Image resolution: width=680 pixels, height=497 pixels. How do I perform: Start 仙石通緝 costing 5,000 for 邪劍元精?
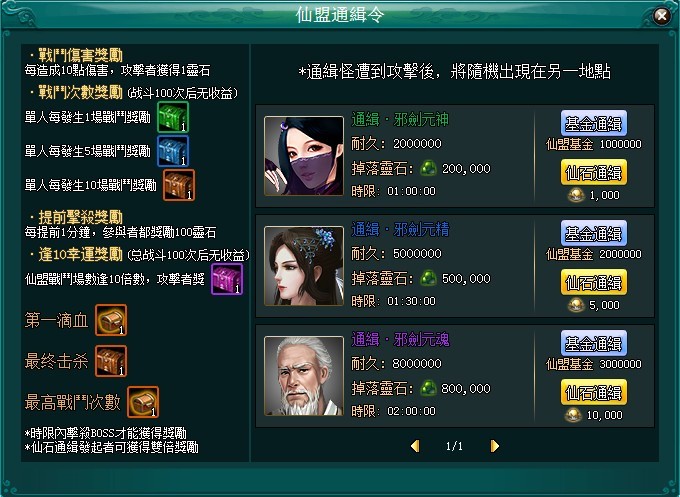[x=594, y=282]
